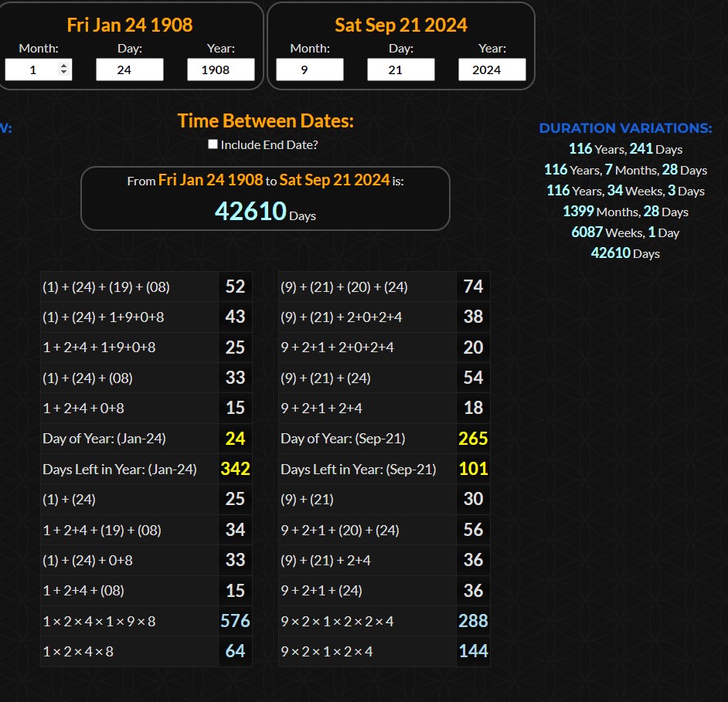Image resolution: width=728 pixels, height=702 pixels.
Task: Click the Sat Sep 21 2024 heading
Action: tap(400, 25)
